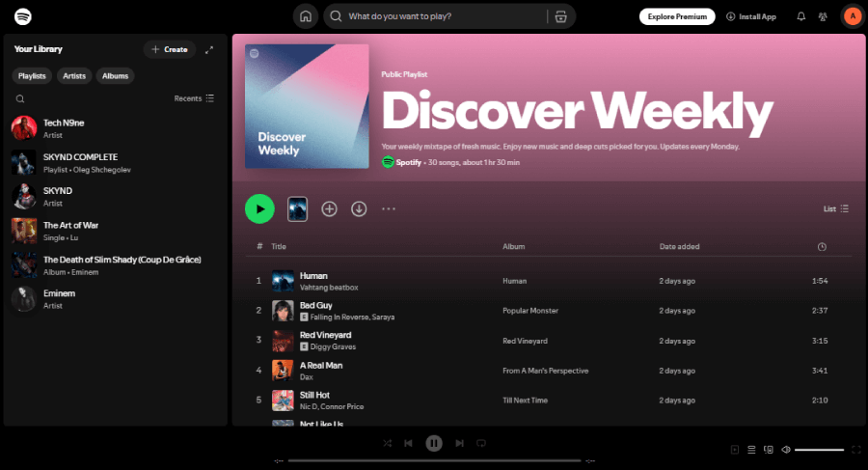This screenshot has width=868, height=470.
Task: Filter library by Playlists
Action: [x=32, y=76]
